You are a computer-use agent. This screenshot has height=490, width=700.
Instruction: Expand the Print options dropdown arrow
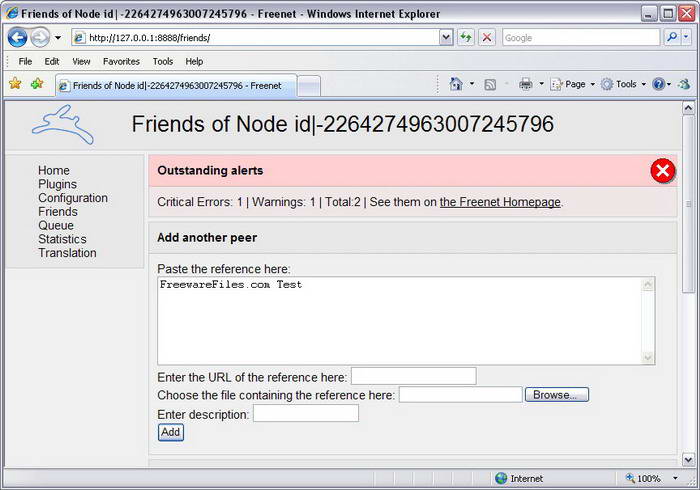541,84
